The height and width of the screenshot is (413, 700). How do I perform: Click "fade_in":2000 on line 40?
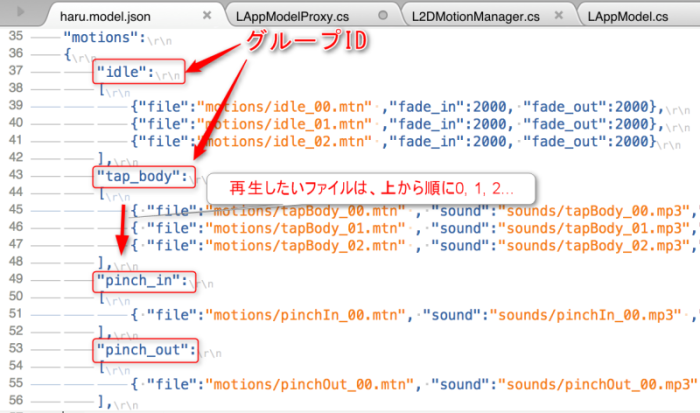point(448,124)
